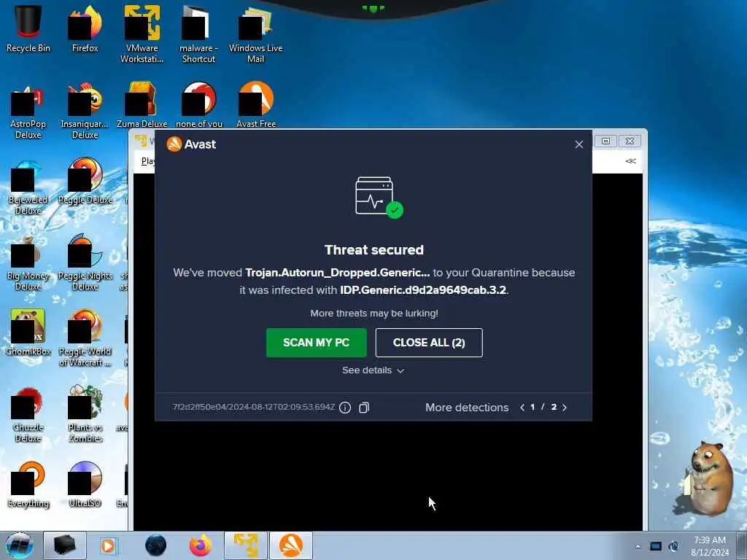Open the Recycle Bin desktop icon

28,28
